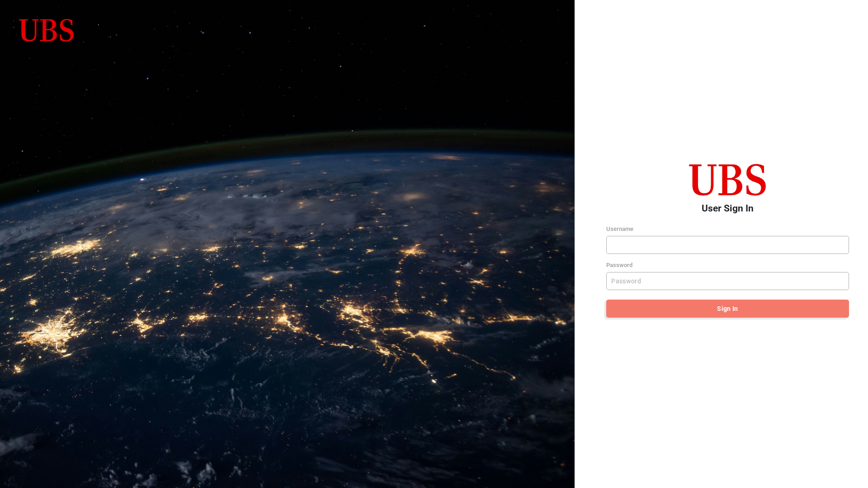Screen dimensions: 868x488
Task: Click the Sign In button
Action: click(x=727, y=309)
